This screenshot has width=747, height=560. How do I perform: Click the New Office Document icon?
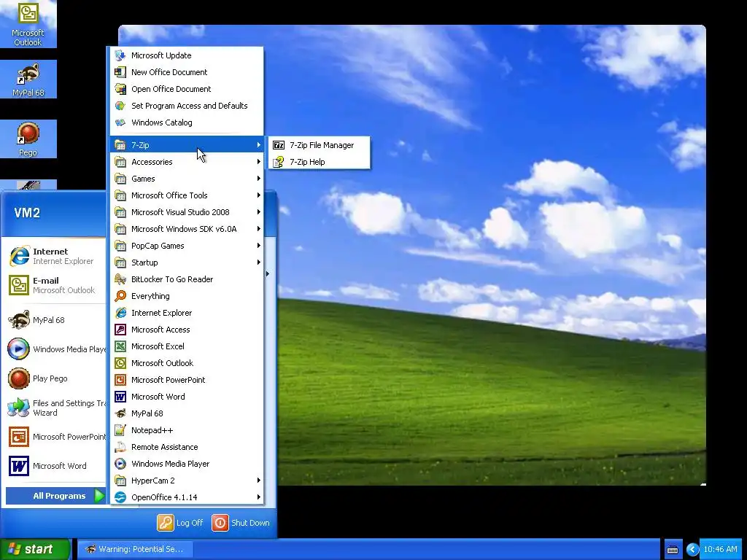tap(120, 72)
